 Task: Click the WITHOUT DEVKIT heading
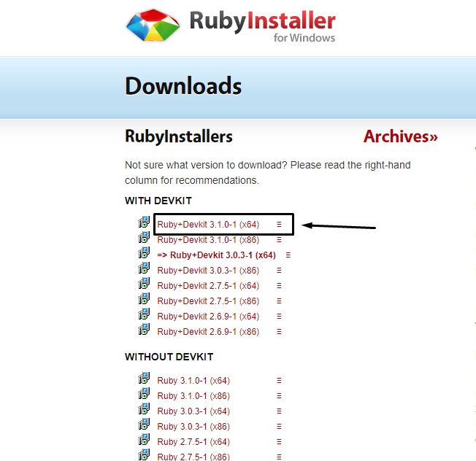[169, 357]
